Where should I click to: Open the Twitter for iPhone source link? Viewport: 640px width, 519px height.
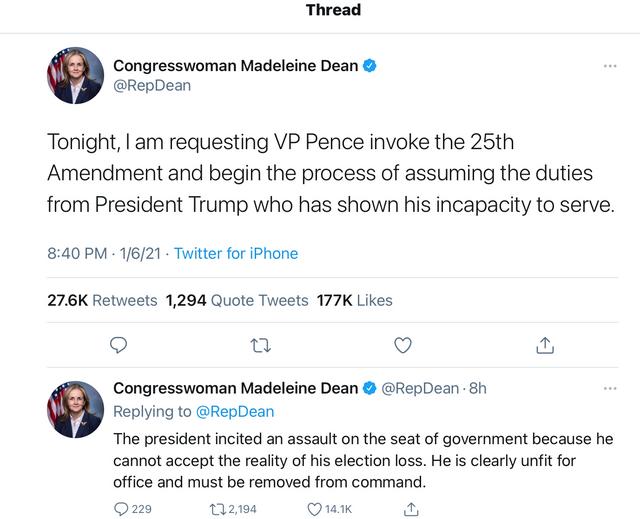pyautogui.click(x=236, y=254)
